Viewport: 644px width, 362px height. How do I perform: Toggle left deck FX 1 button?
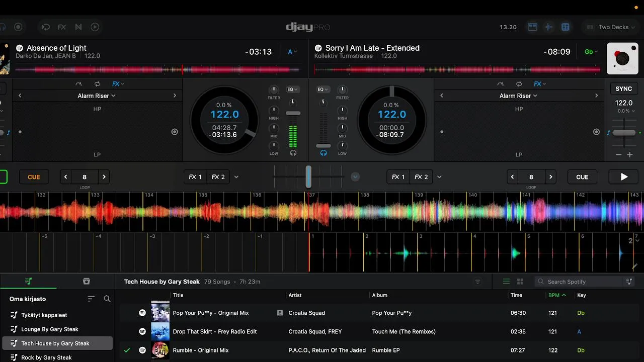coord(195,177)
